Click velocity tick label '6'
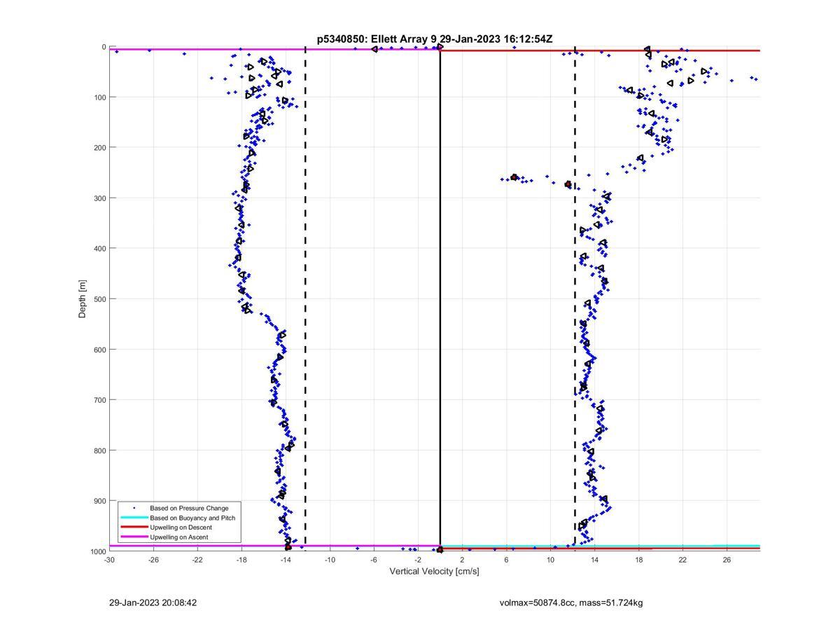Image resolution: width=840 pixels, height=620 pixels. 506,560
